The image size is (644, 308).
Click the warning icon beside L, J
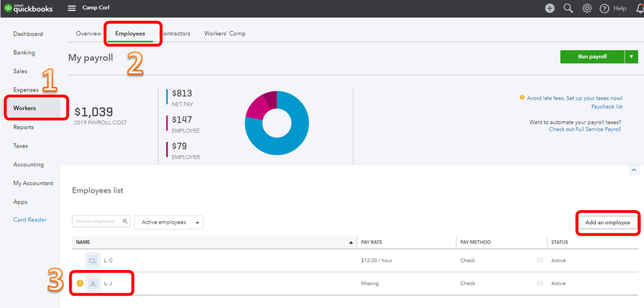[80, 283]
